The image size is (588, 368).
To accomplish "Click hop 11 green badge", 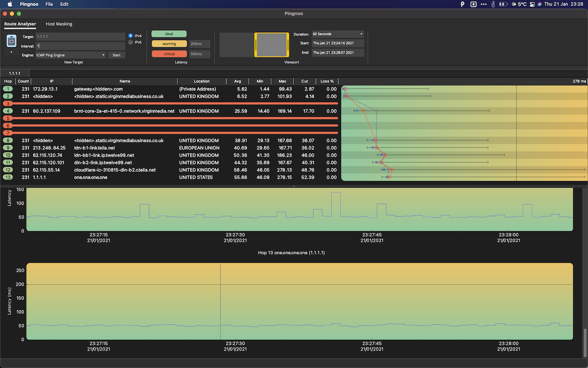I will 8,162.
